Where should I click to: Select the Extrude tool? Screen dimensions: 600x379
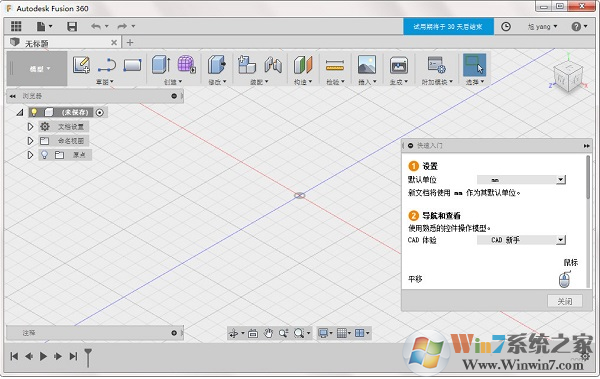point(161,64)
